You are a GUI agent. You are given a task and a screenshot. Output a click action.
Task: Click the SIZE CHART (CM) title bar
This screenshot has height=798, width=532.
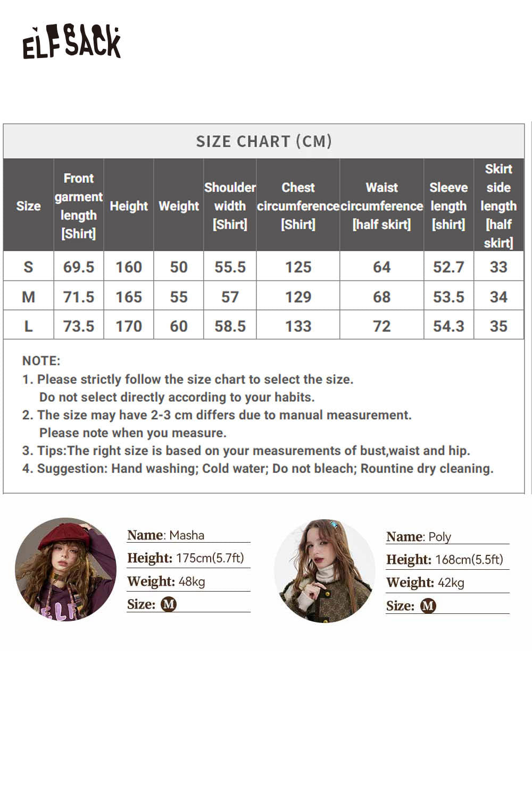[x=264, y=142]
